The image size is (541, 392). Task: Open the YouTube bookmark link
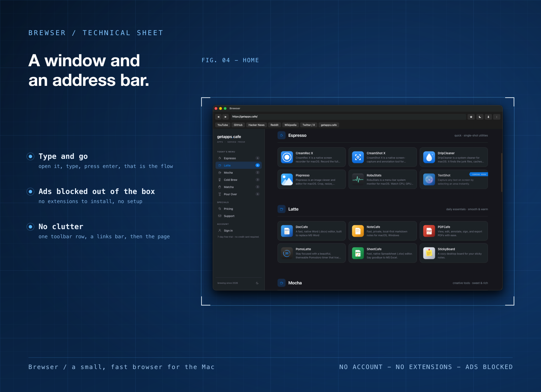click(222, 125)
